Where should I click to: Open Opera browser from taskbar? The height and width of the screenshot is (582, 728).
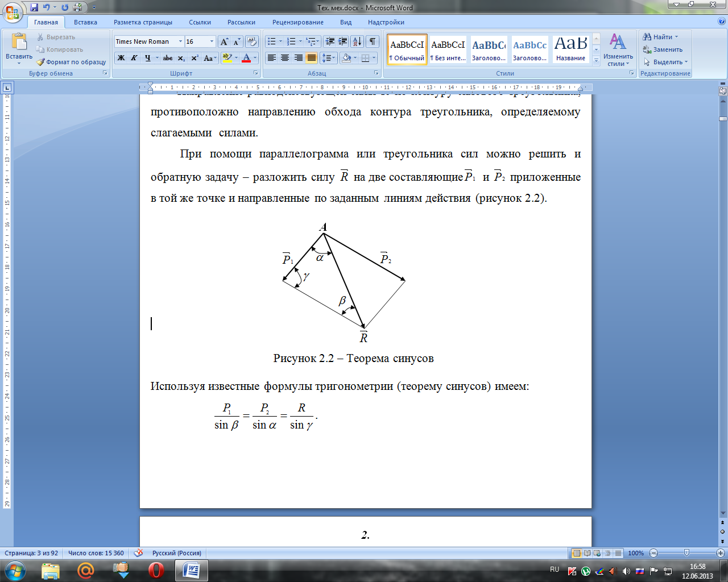click(x=156, y=571)
